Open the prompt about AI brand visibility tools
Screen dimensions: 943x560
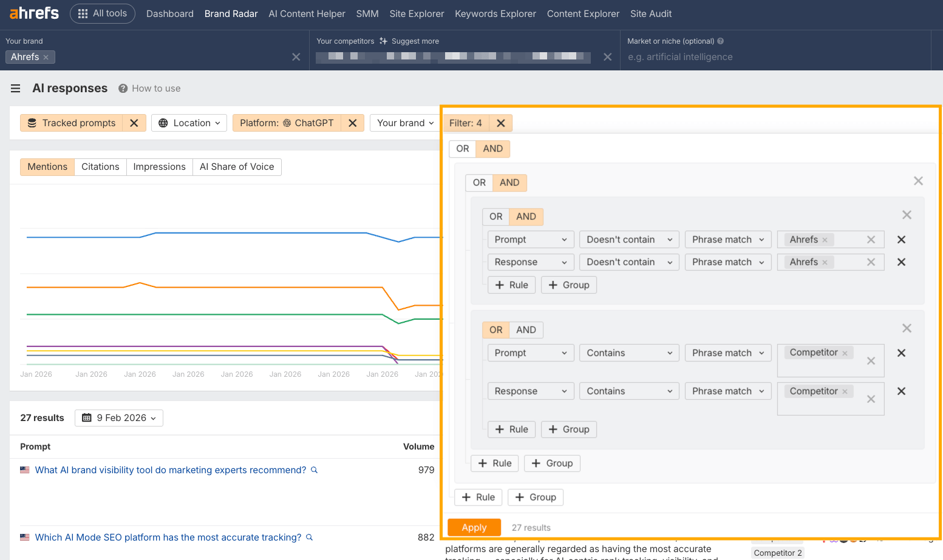pyautogui.click(x=170, y=470)
